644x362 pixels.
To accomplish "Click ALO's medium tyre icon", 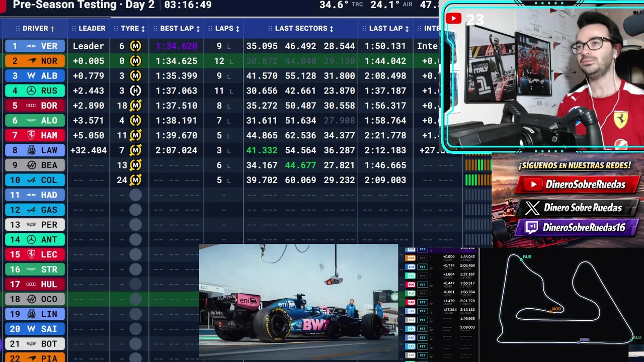I will (135, 121).
